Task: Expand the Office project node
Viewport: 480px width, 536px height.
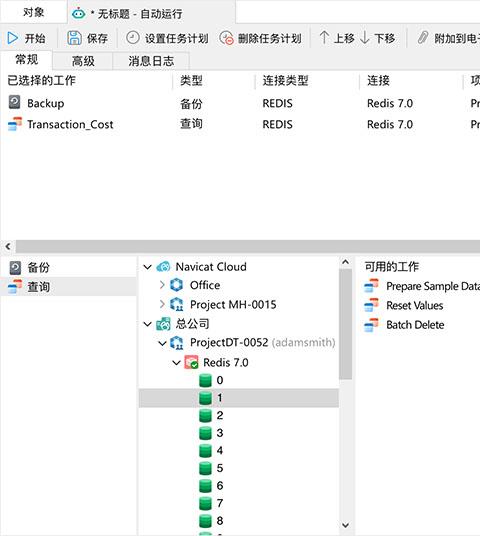Action: coord(162,285)
